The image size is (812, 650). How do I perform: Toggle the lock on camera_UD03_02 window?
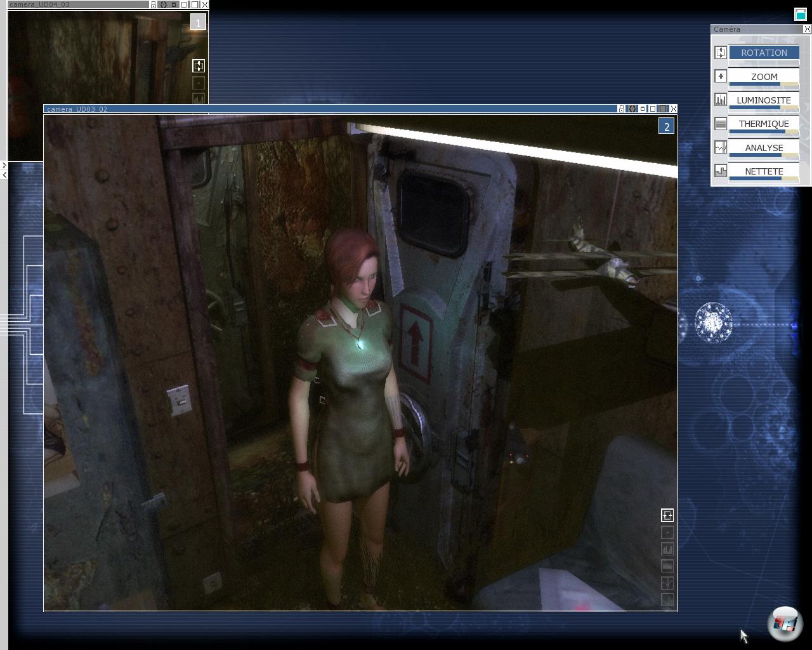click(x=621, y=109)
